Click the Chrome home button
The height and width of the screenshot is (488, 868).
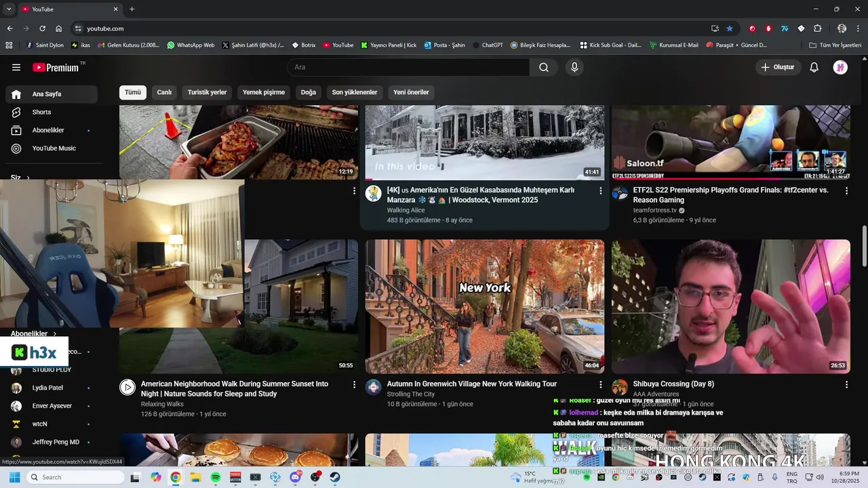pyautogui.click(x=59, y=28)
